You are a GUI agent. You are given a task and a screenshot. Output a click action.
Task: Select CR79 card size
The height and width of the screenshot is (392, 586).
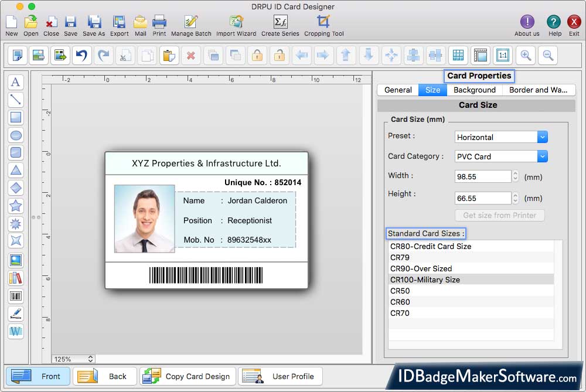click(x=471, y=257)
